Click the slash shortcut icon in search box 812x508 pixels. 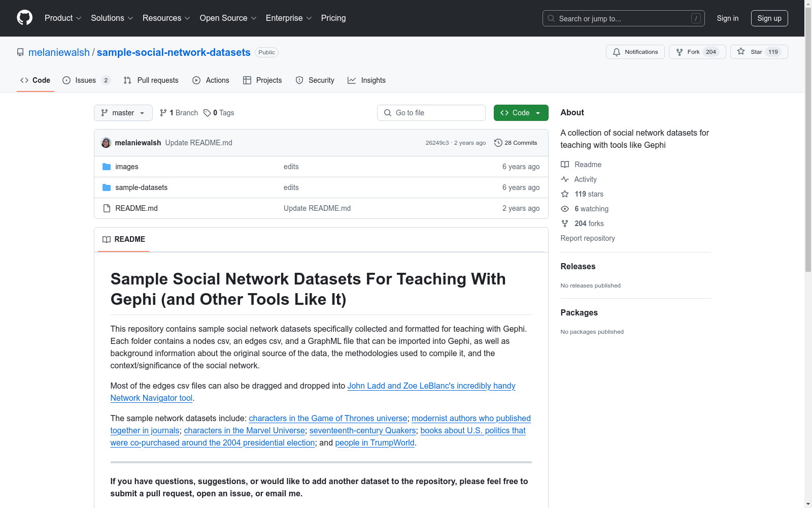(696, 18)
